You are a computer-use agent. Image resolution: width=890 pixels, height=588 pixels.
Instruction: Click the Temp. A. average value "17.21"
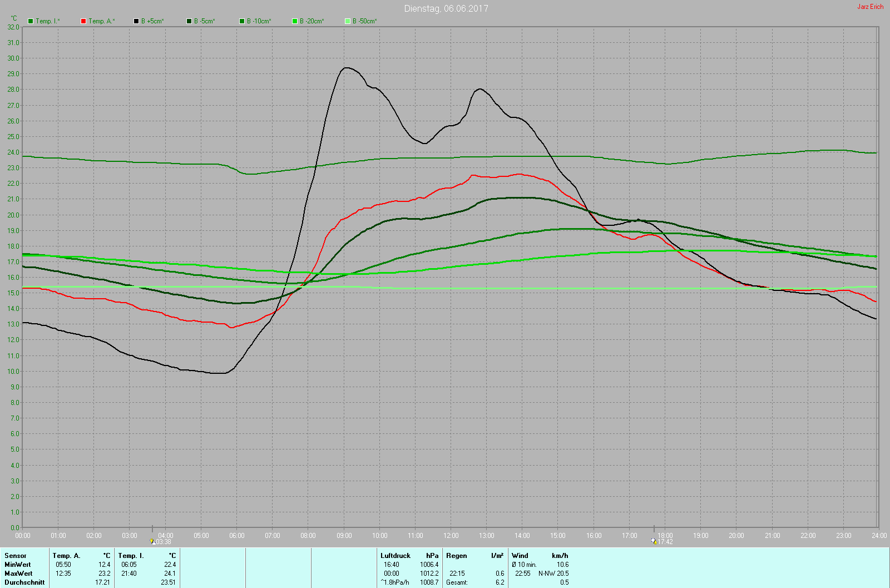coord(103,582)
